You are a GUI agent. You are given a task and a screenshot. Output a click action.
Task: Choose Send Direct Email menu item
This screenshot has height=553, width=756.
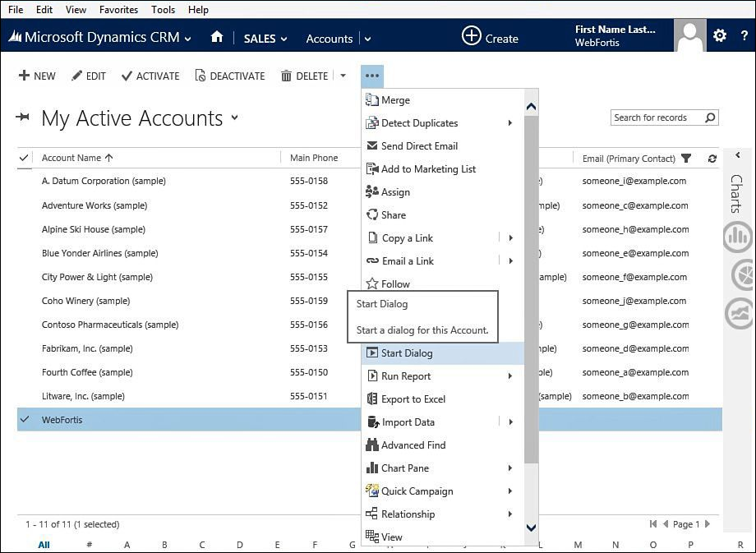point(443,145)
